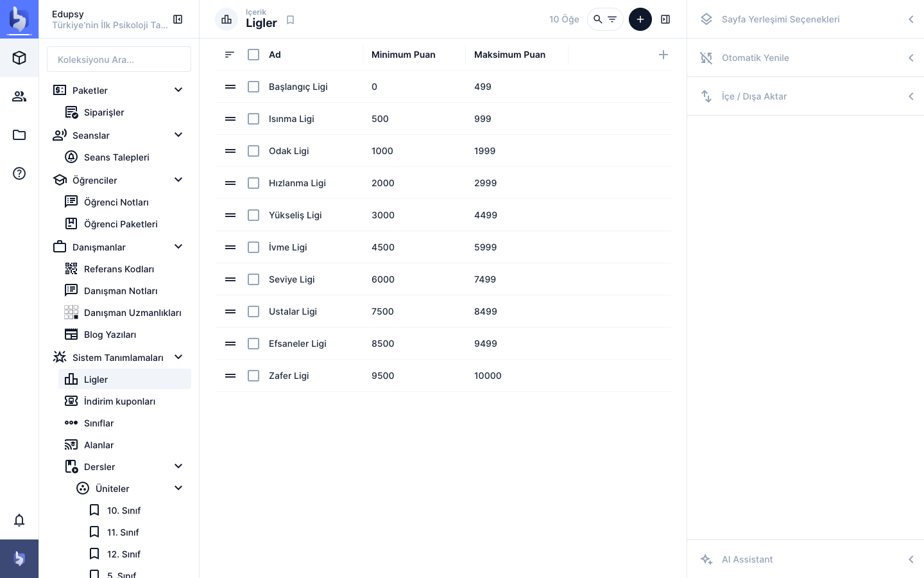Open Danışman Uzmanlıkları collection
The width and height of the screenshot is (924, 578).
coord(124,313)
